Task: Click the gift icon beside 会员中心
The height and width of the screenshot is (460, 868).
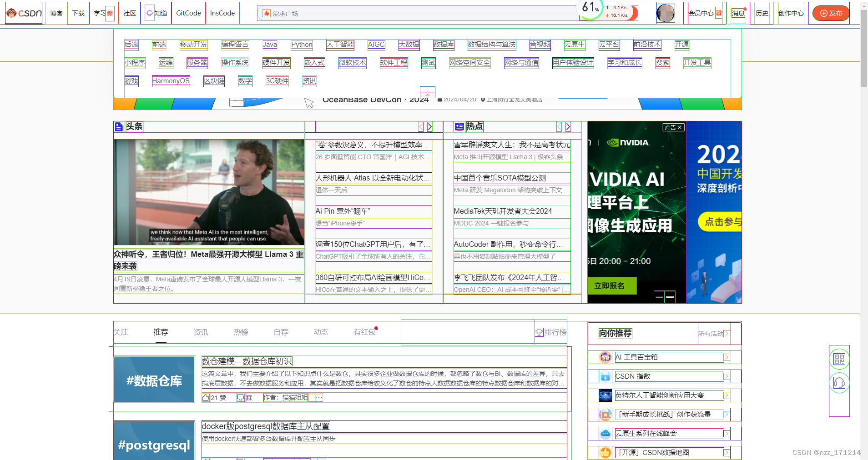Action: [719, 13]
